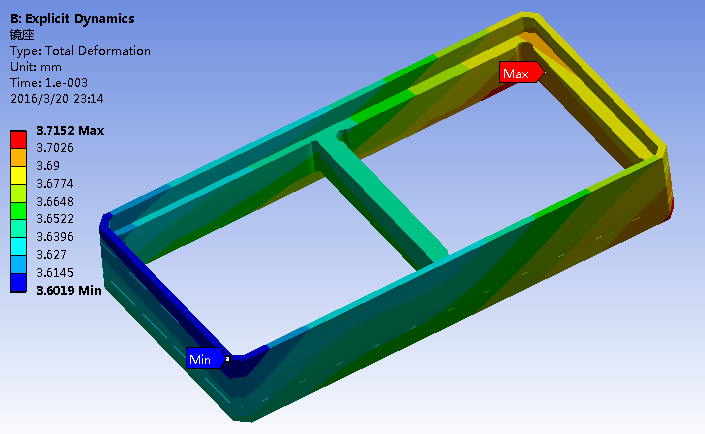Screen dimensions: 705x434
Task: Select the red legend color band
Action: [x=18, y=139]
